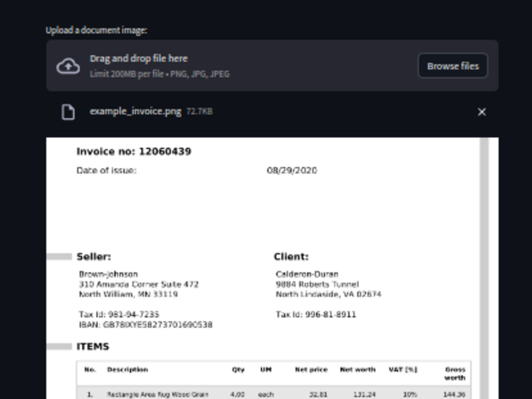Click the client name Calderon-Duran
532x399 pixels.
[x=307, y=274]
